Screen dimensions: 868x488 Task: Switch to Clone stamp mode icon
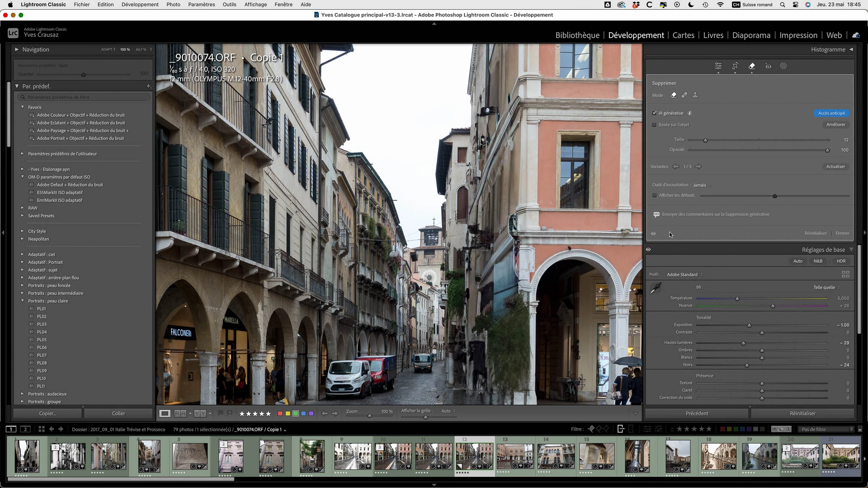coord(695,95)
